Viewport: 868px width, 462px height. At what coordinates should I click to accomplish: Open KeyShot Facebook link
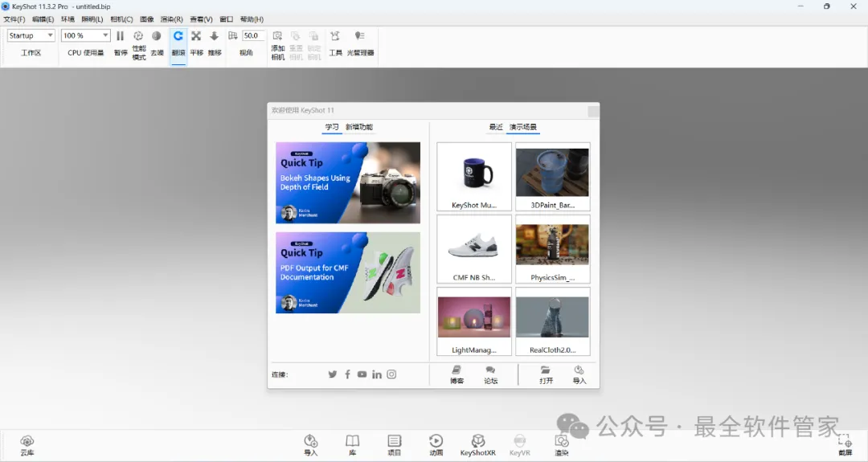(347, 374)
